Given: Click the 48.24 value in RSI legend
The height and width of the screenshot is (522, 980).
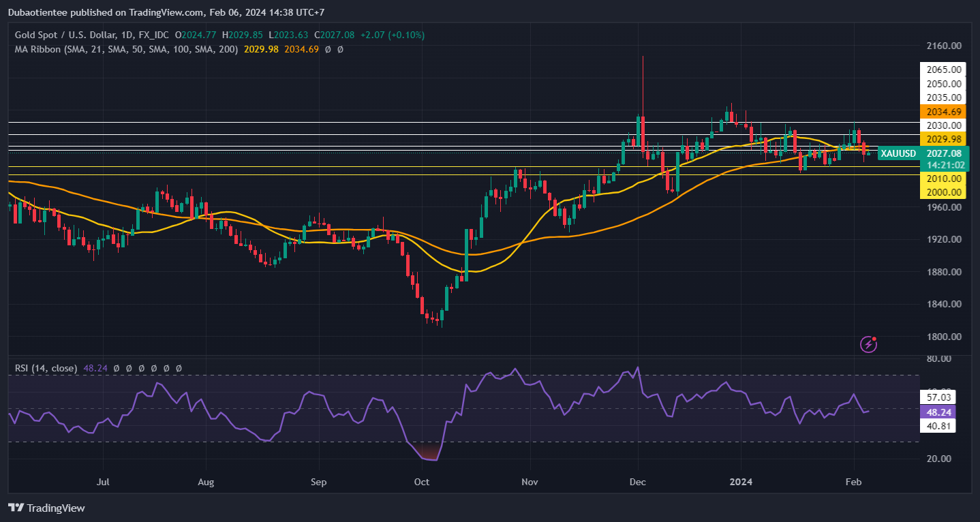Looking at the screenshot, I should point(95,368).
